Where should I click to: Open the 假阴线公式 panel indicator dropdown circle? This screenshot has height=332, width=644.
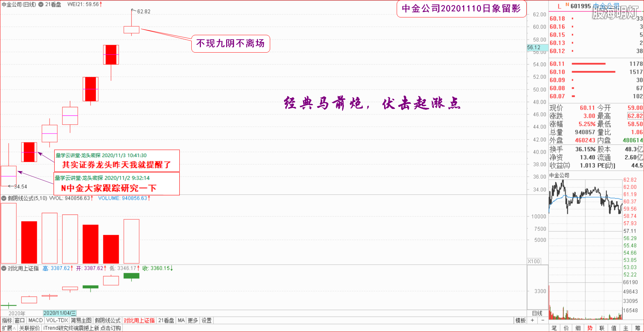click(x=4, y=198)
